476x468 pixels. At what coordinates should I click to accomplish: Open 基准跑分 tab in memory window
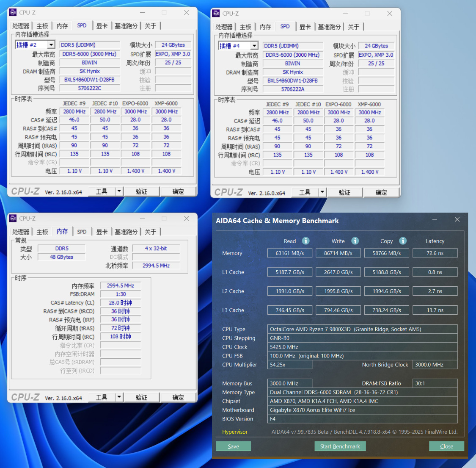coord(126,232)
